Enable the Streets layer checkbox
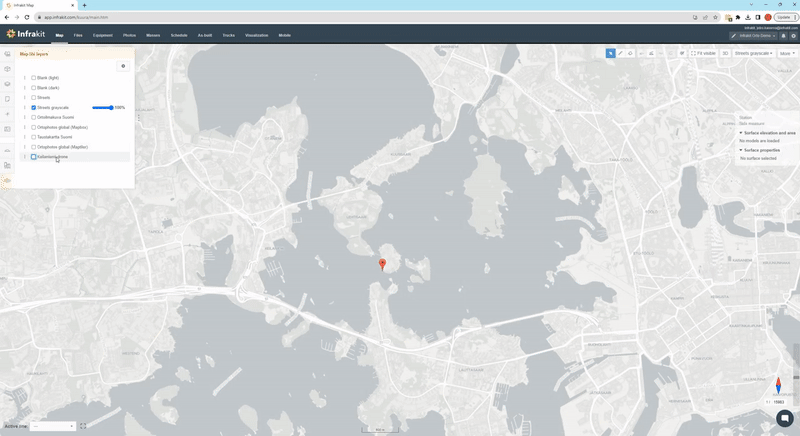The width and height of the screenshot is (800, 436). tap(34, 97)
